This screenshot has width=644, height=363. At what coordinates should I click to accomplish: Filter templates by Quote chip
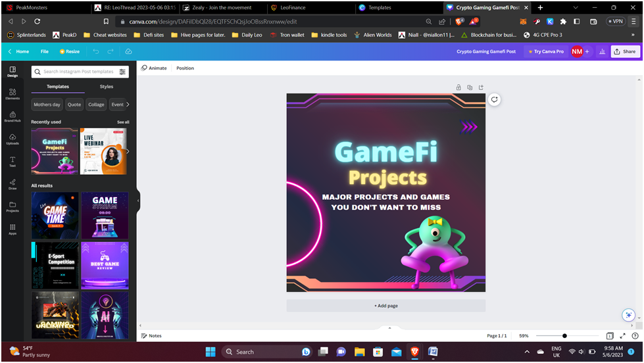(x=74, y=105)
